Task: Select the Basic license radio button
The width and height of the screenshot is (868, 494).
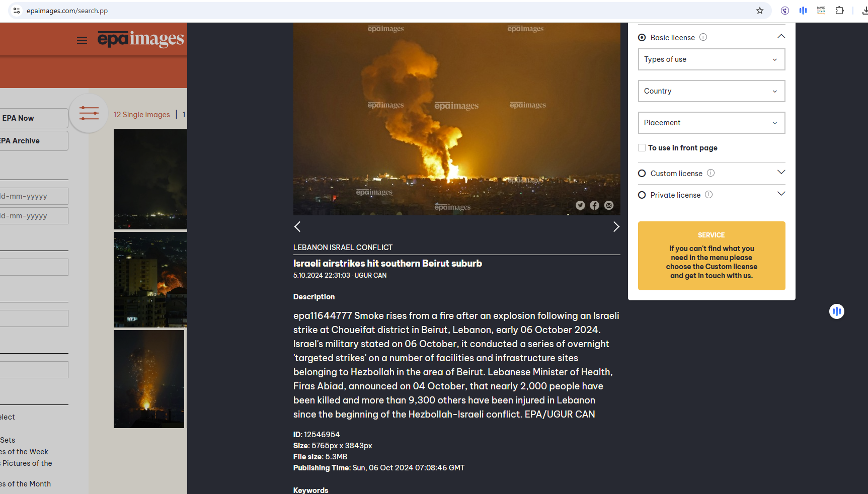Action: tap(642, 38)
